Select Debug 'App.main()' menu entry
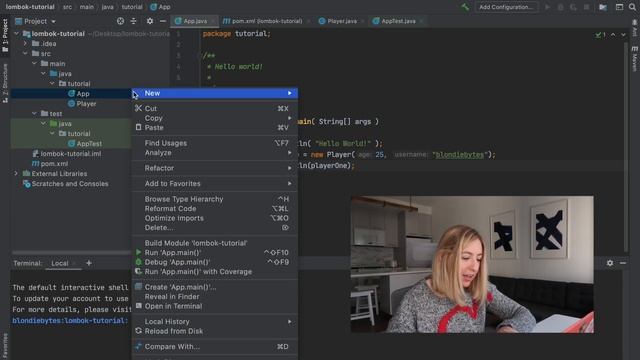640x360 pixels. pos(215,262)
